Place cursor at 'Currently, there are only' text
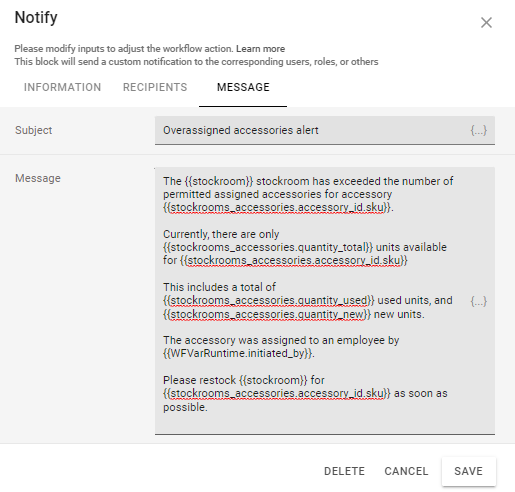515x492 pixels. click(221, 234)
